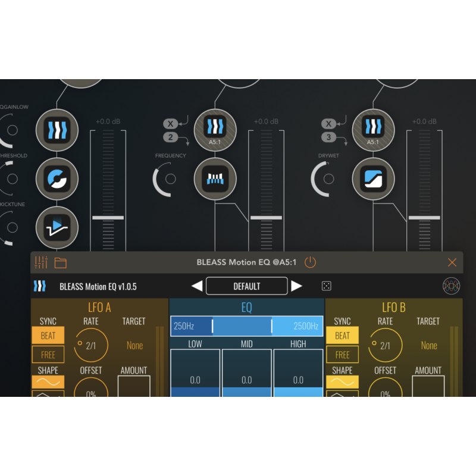
Task: Open the curve-icon plugin node in third channel
Action: tap(374, 178)
